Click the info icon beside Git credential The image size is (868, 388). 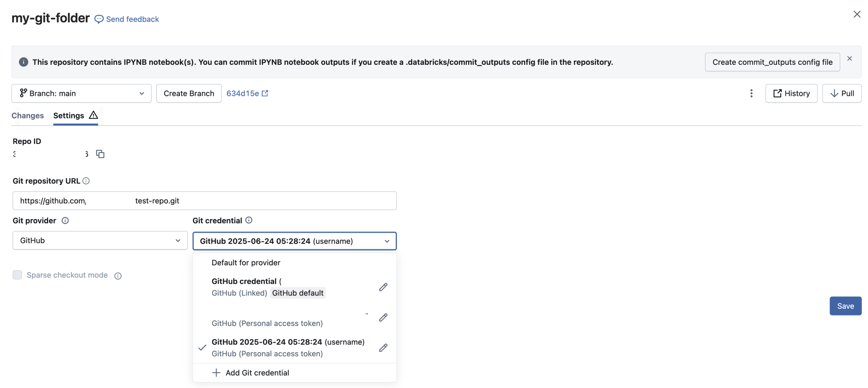point(249,220)
